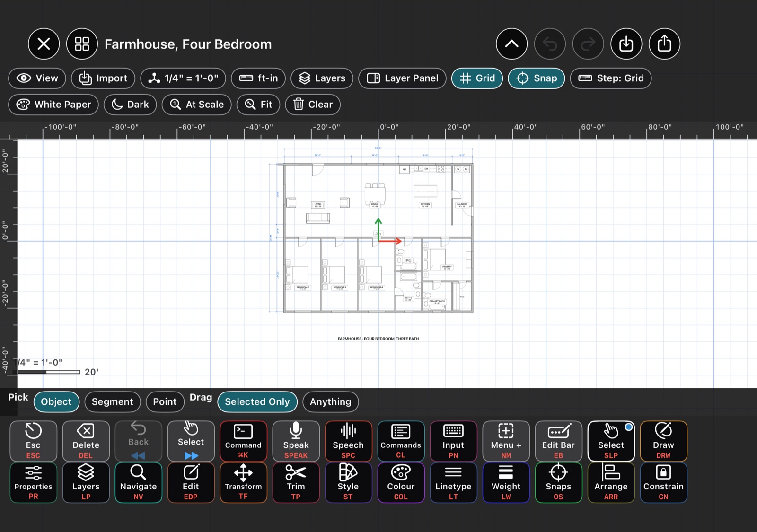Viewport: 757px width, 532px height.
Task: Collapse the top toolbar with chevron up
Action: (511, 44)
